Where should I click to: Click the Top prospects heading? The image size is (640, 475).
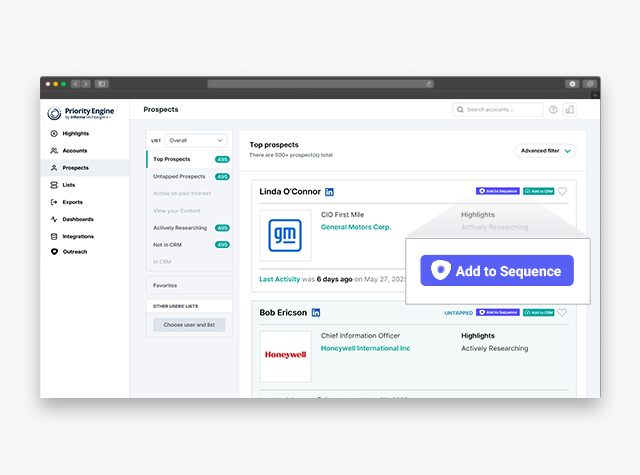[274, 145]
